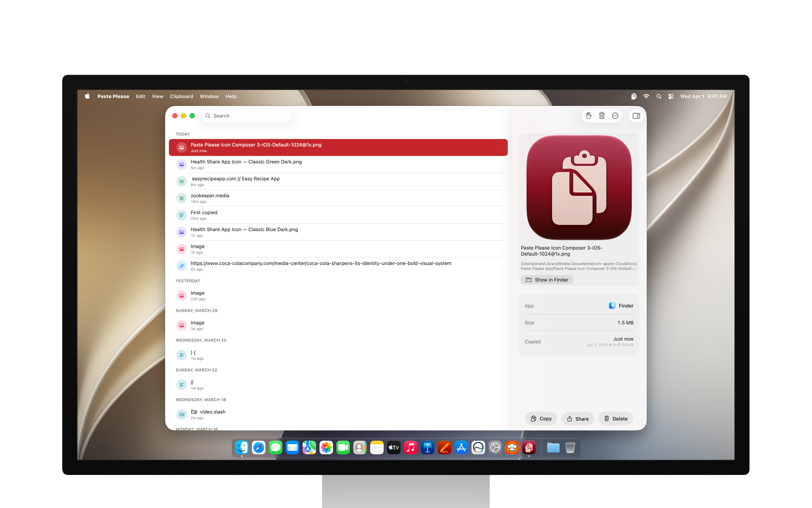Open App Store from the Dock
This screenshot has width=812, height=508.
tap(461, 448)
